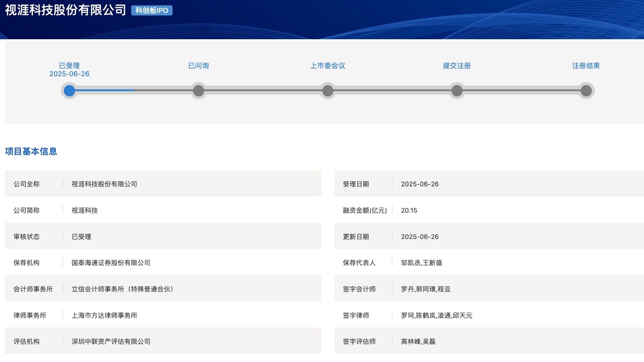
Task: Click the 签字评估师 field label
Action: [359, 341]
